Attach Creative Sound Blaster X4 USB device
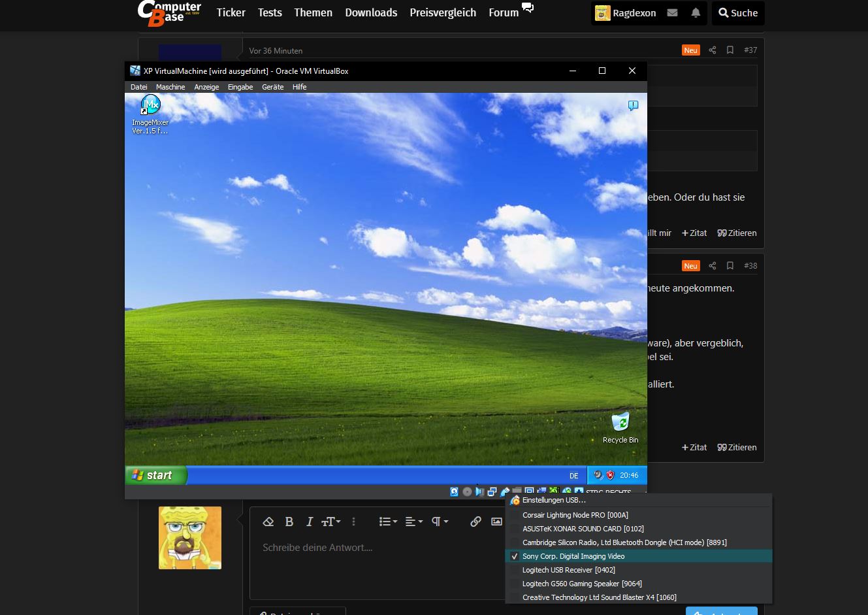868x615 pixels. tap(639, 597)
